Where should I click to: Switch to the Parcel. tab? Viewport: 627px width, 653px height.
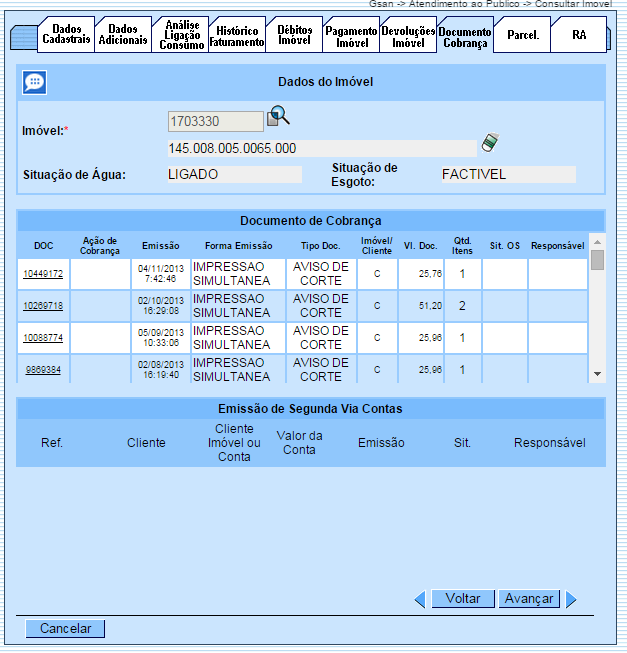(522, 35)
